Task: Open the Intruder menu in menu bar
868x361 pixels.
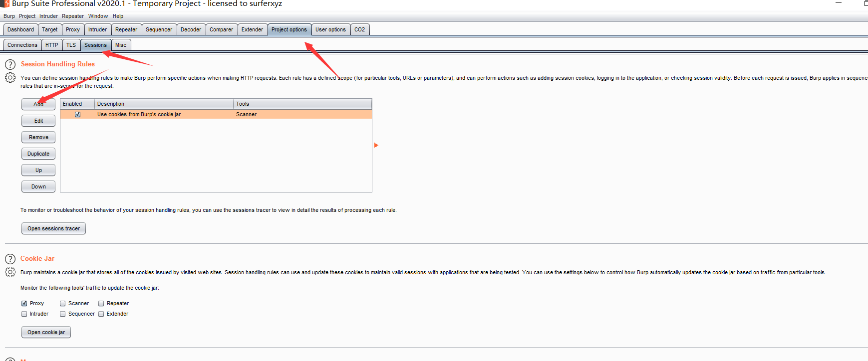Action: (49, 16)
